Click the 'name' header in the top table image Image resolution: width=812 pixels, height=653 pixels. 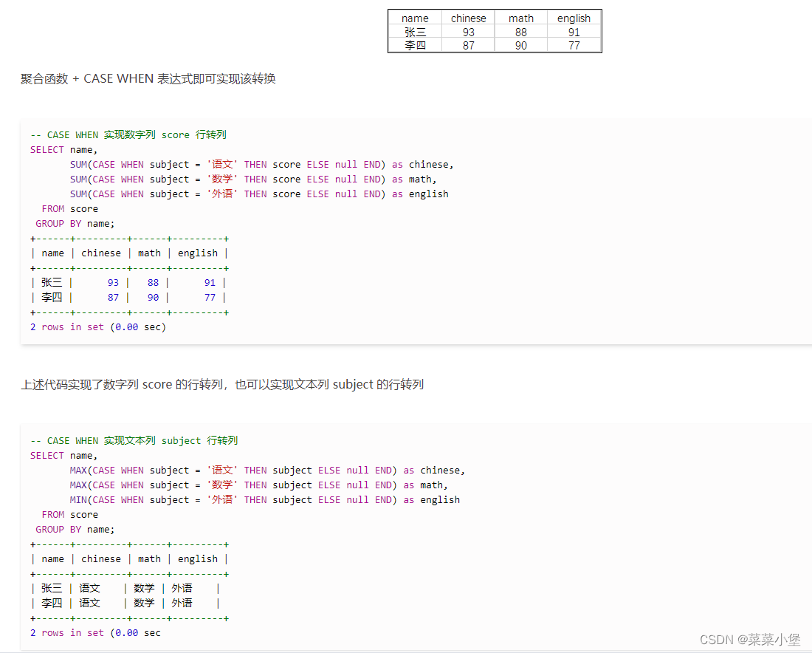[x=415, y=18]
